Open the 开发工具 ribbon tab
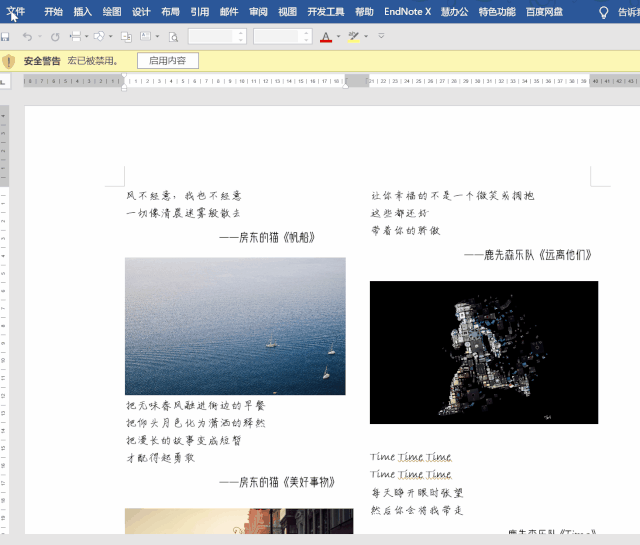The image size is (640, 545). pyautogui.click(x=326, y=13)
